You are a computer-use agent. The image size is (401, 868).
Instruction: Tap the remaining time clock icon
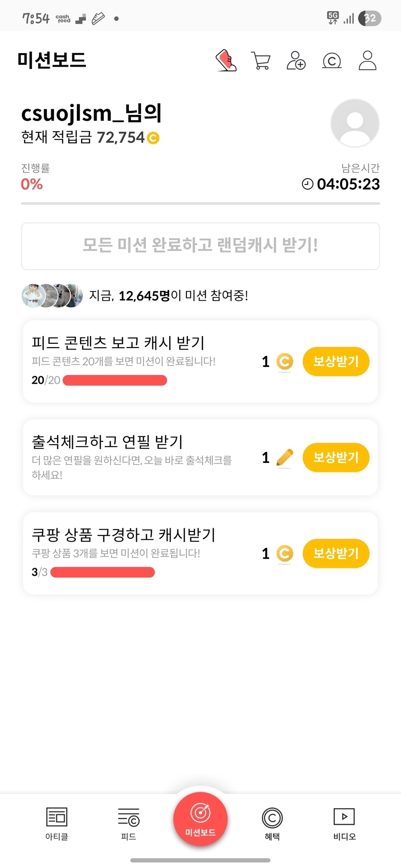click(307, 184)
